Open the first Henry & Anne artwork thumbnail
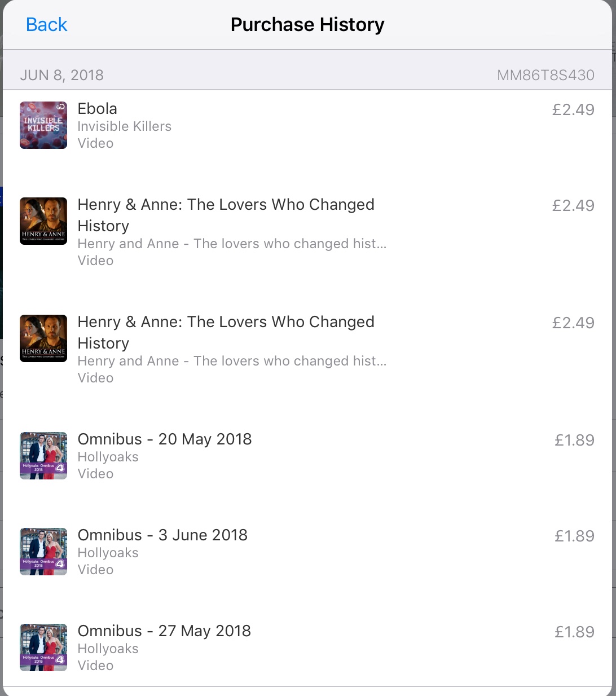Image resolution: width=616 pixels, height=696 pixels. tap(43, 221)
